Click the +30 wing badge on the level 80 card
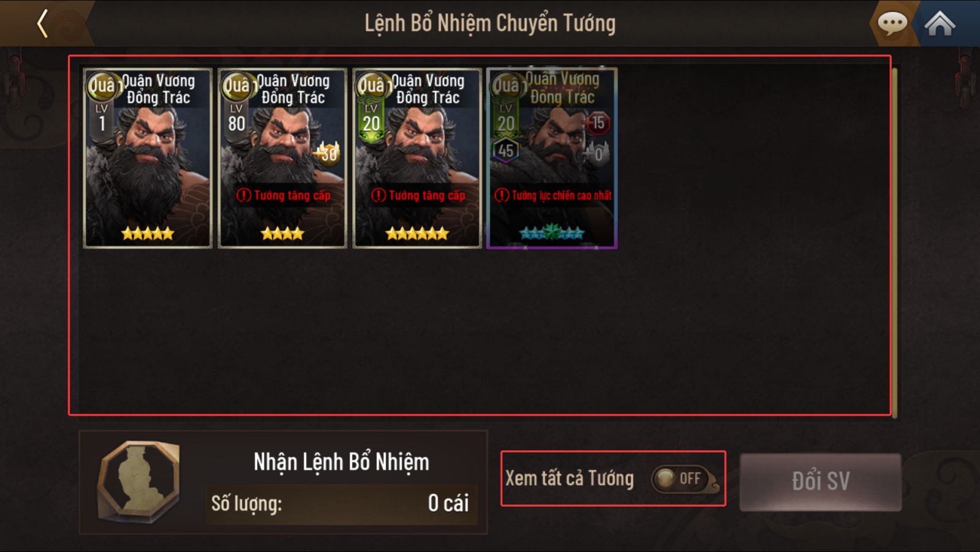This screenshot has width=980, height=552. pyautogui.click(x=328, y=153)
